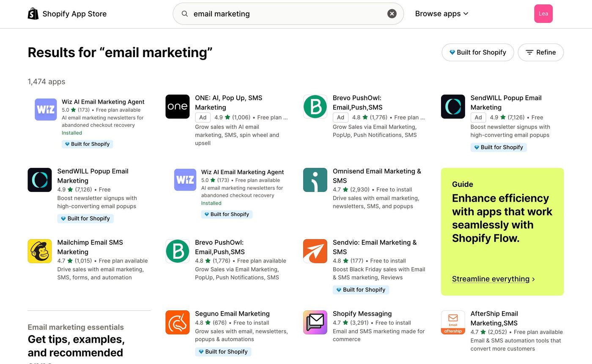Click the Seguno horse icon
Image resolution: width=592 pixels, height=364 pixels.
click(178, 323)
